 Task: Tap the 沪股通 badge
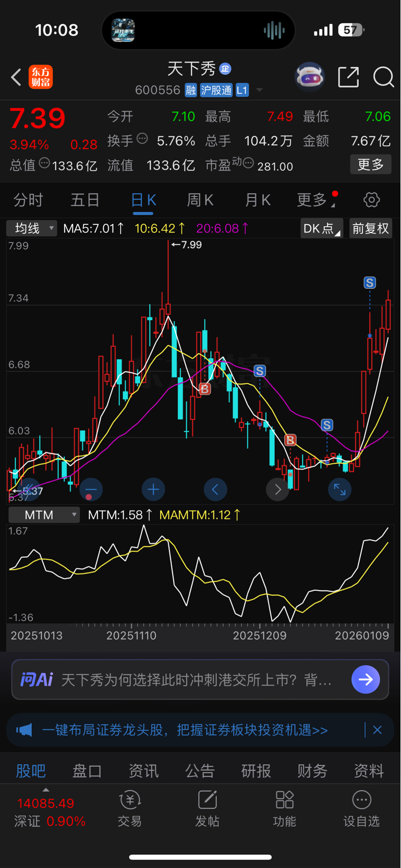216,90
